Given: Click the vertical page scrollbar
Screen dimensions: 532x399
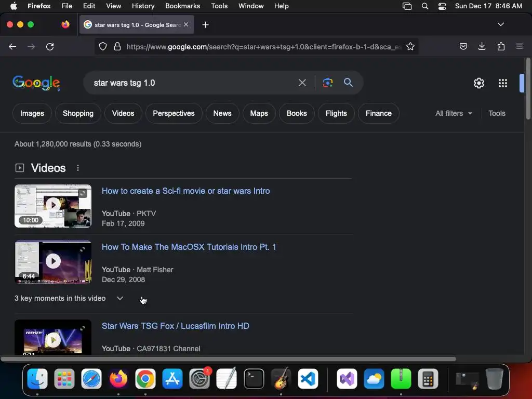Looking at the screenshot, I should (x=528, y=89).
